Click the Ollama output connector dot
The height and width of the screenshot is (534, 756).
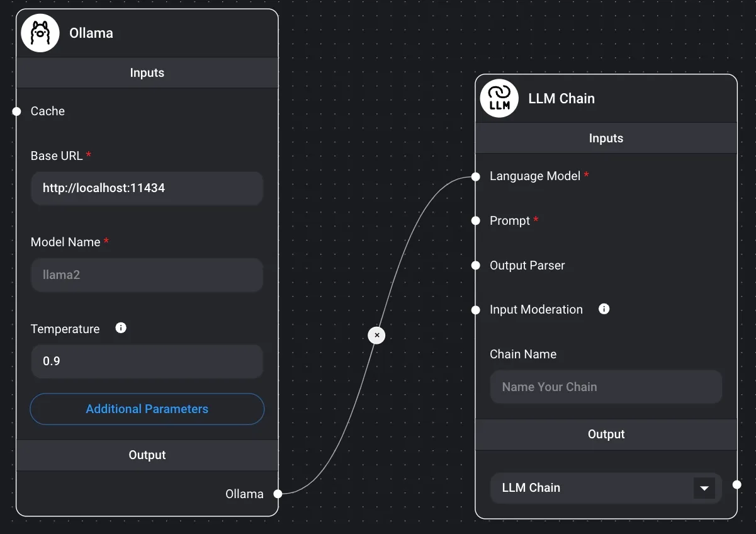[x=278, y=494]
